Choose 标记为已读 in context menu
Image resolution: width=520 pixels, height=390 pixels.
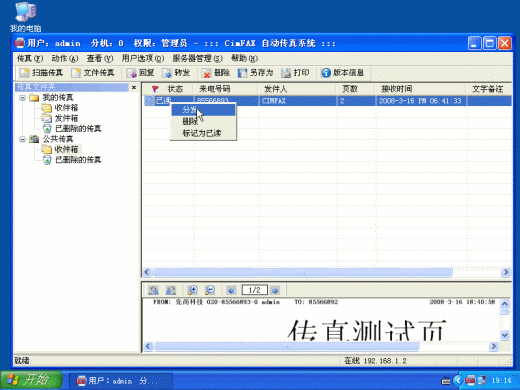click(x=203, y=133)
